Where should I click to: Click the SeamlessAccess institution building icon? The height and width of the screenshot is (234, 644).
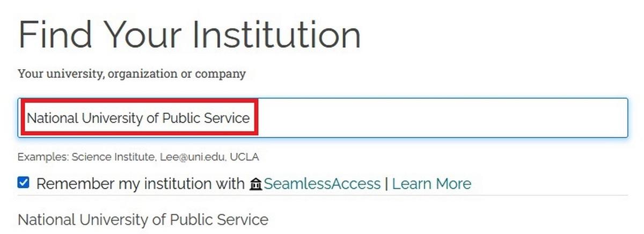coord(256,184)
